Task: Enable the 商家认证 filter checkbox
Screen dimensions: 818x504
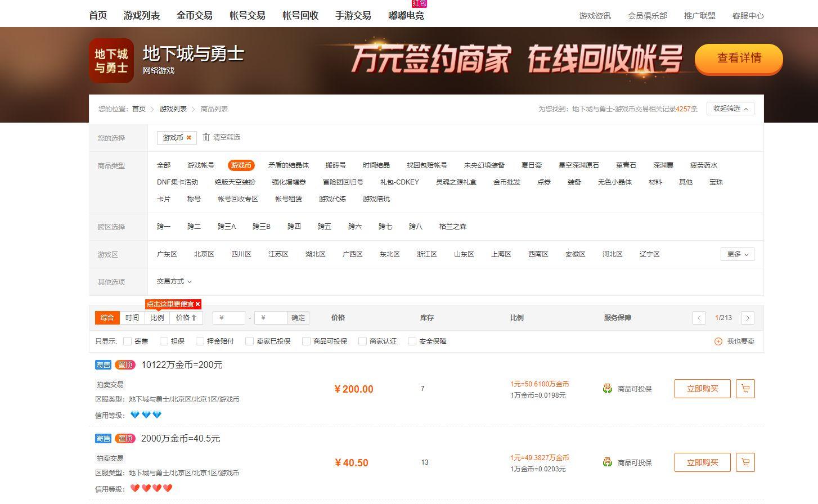Action: 362,341
